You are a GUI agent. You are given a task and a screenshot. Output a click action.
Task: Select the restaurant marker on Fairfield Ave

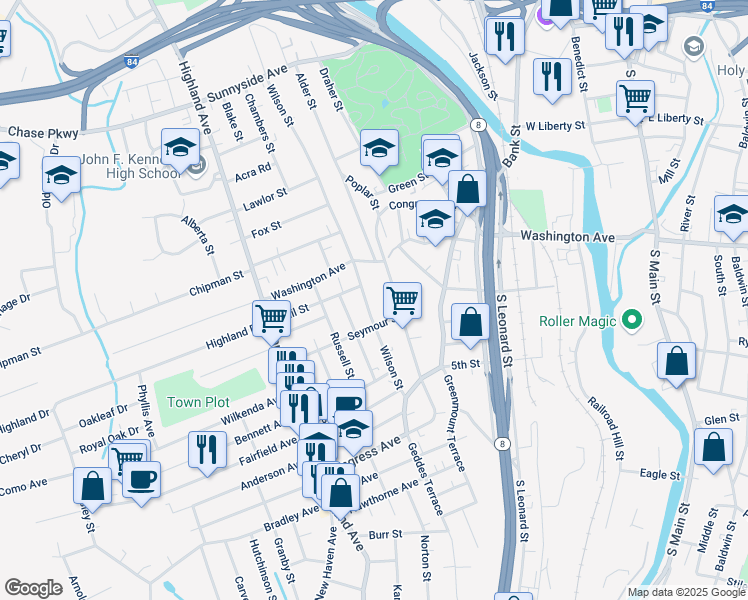pyautogui.click(x=207, y=454)
